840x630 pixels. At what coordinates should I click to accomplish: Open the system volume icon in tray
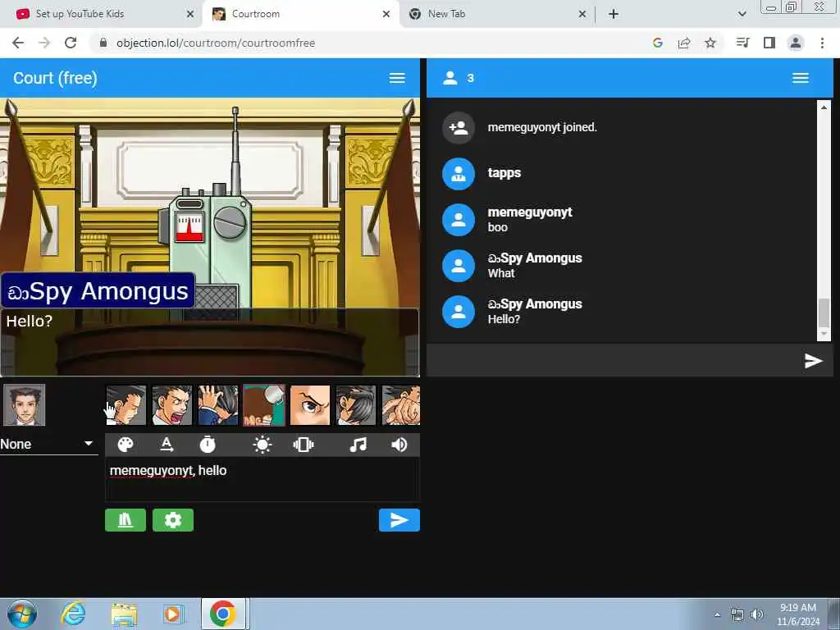click(757, 614)
